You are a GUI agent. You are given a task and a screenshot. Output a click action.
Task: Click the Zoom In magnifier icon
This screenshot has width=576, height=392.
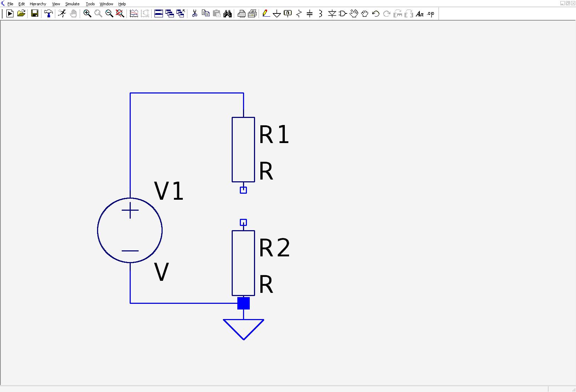(x=87, y=14)
